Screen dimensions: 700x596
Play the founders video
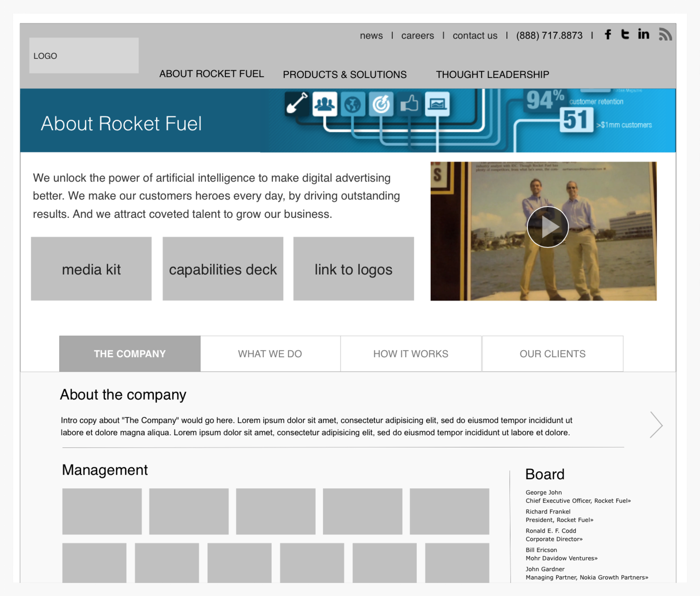click(548, 227)
